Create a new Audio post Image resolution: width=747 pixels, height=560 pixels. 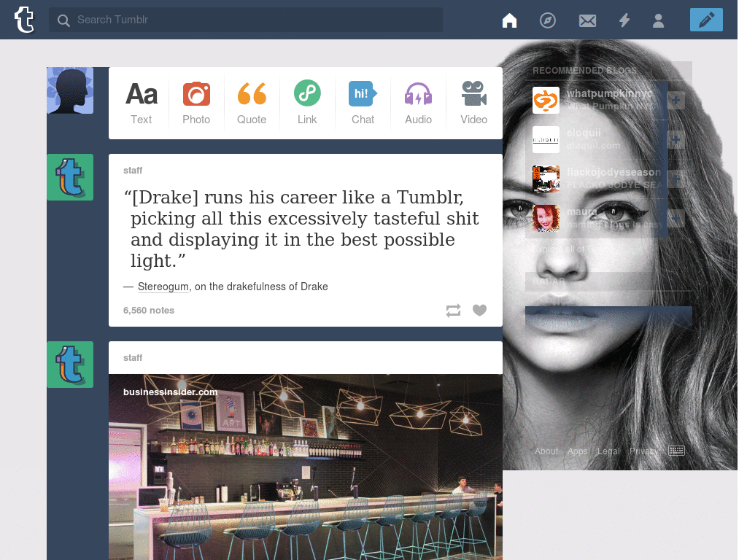418,103
